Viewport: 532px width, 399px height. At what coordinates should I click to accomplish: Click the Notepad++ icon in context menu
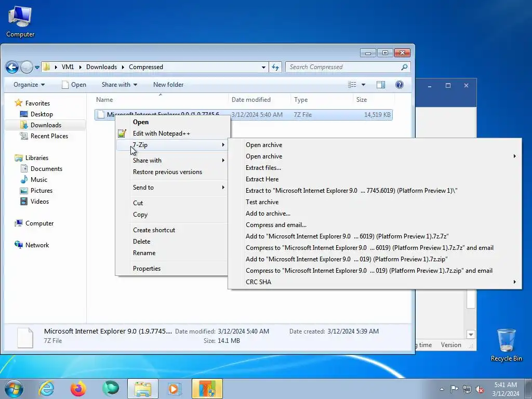point(122,134)
